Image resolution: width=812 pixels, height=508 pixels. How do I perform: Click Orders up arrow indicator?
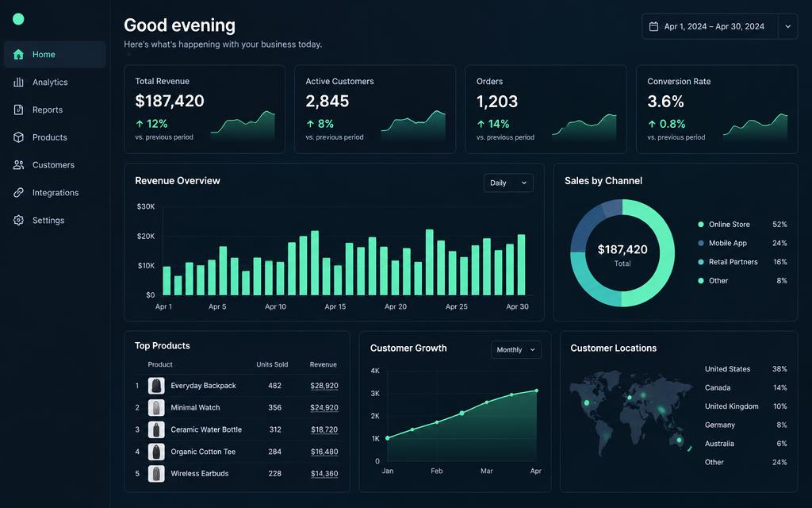point(481,124)
